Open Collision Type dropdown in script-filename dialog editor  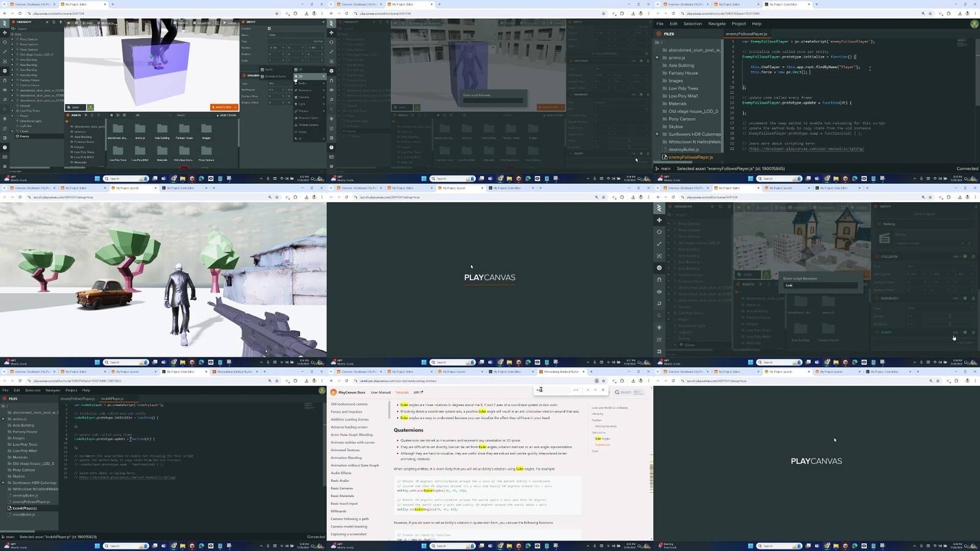(x=940, y=266)
